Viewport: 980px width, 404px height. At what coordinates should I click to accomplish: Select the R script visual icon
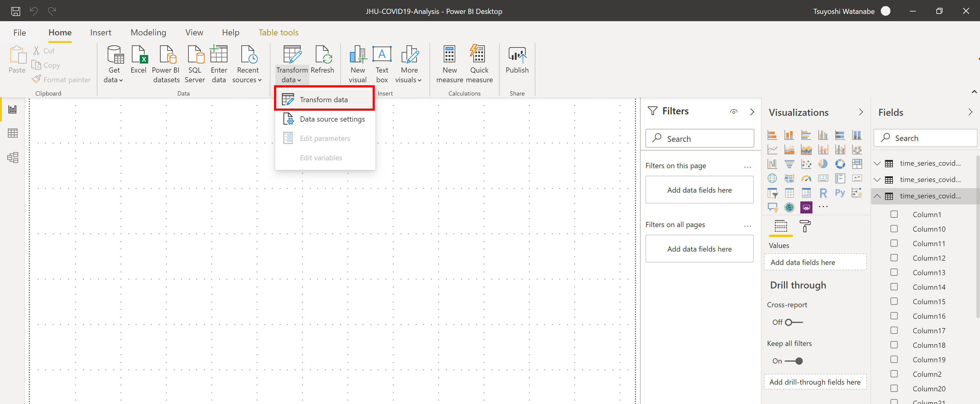click(823, 193)
